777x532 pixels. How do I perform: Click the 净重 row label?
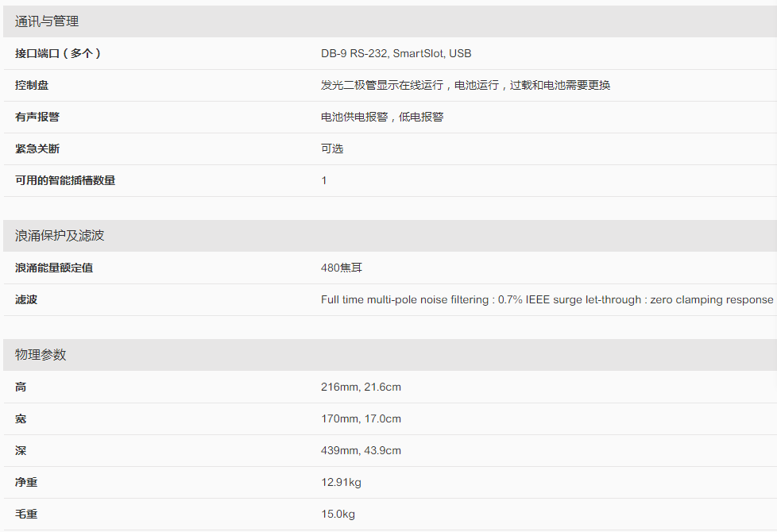click(x=26, y=482)
